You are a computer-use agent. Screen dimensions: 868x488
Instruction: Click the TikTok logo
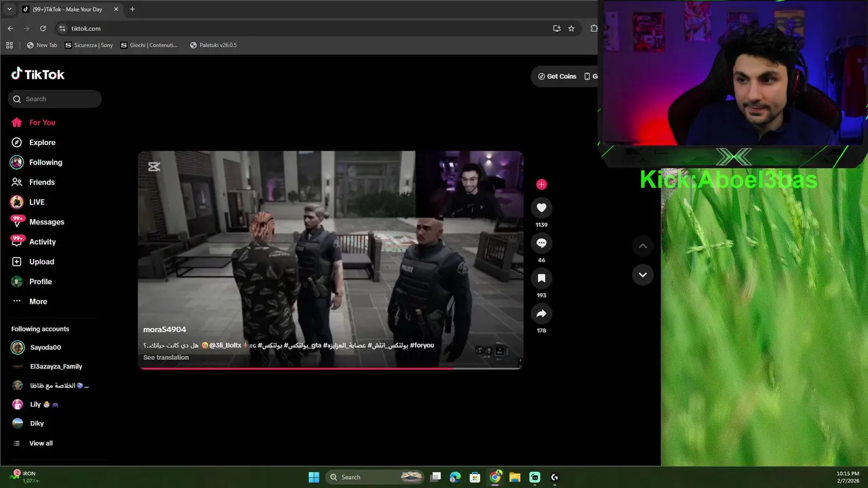coord(38,74)
